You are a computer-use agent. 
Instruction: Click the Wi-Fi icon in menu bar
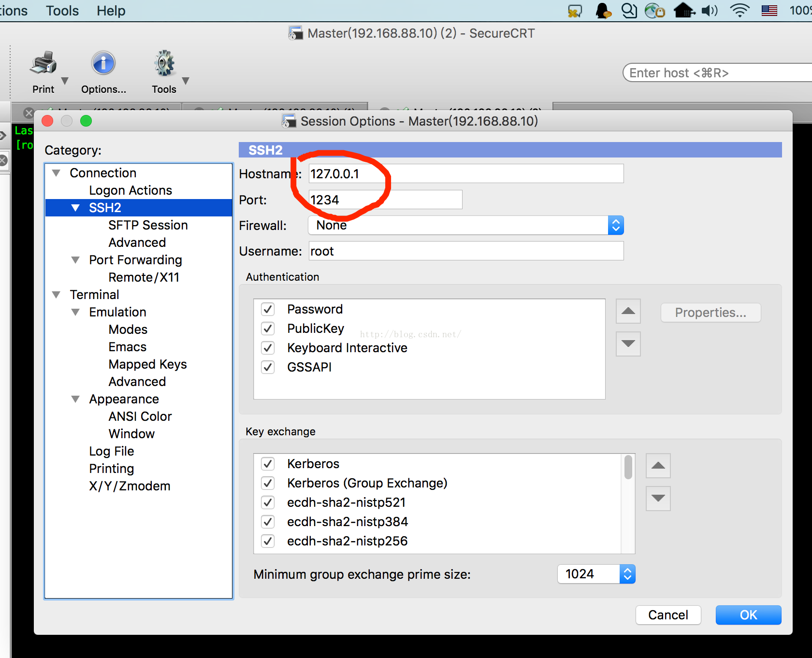[739, 10]
